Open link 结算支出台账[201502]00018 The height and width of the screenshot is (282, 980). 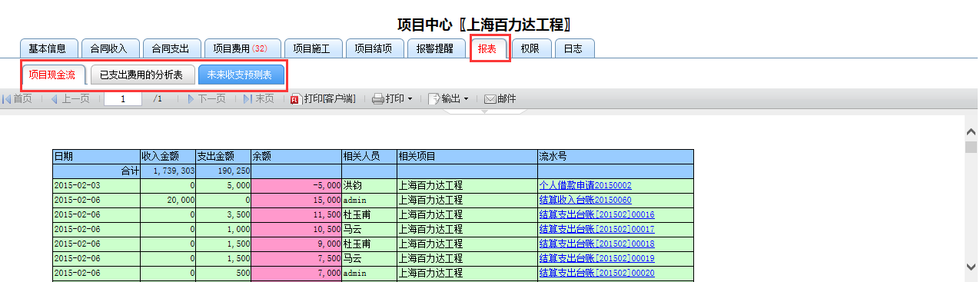596,244
